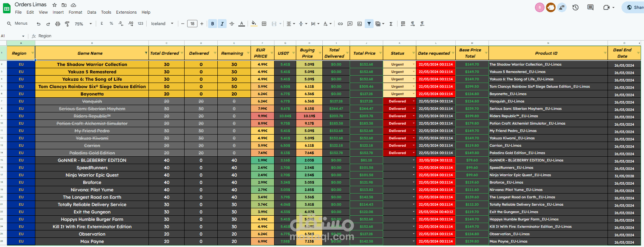This screenshot has height=247, width=644.
Task: Select the Region header cell
Action: pos(21,53)
